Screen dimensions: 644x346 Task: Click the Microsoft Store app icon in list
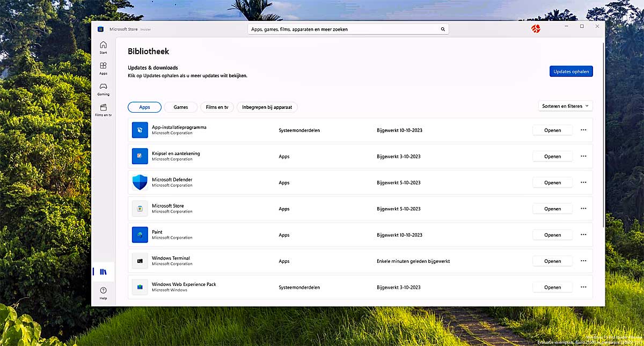click(x=140, y=209)
